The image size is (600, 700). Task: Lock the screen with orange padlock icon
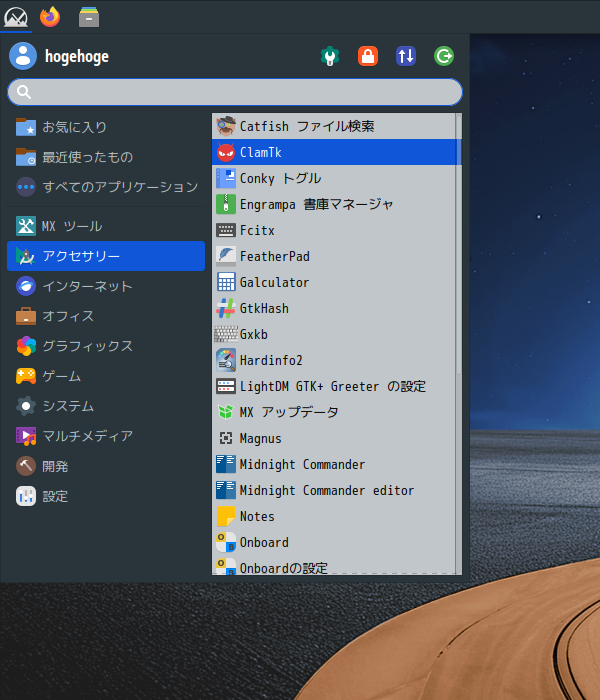[368, 56]
